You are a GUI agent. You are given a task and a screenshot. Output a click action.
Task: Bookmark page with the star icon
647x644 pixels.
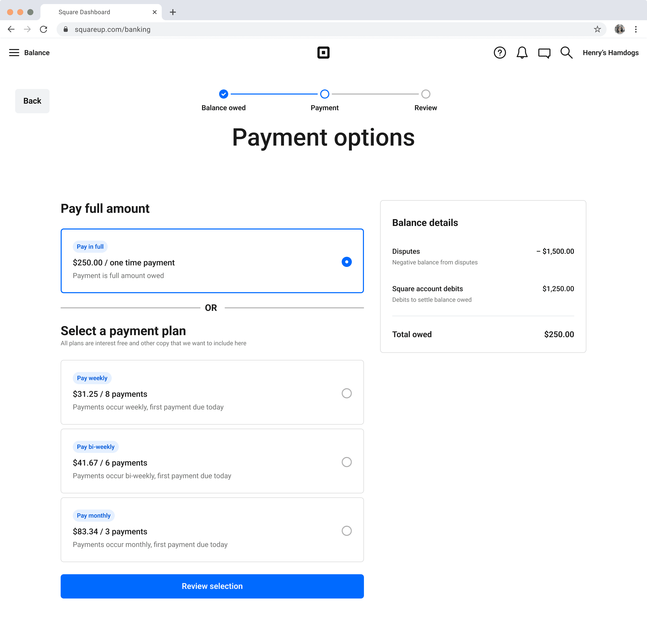click(x=597, y=30)
